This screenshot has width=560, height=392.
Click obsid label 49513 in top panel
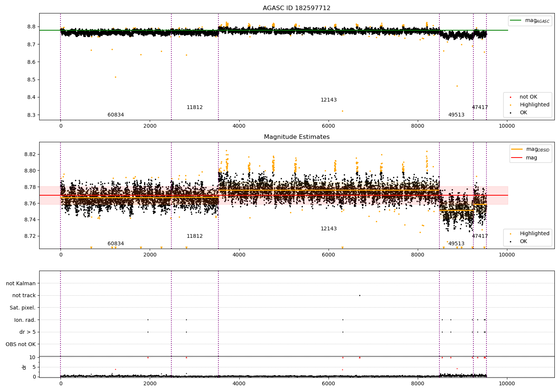pyautogui.click(x=456, y=115)
